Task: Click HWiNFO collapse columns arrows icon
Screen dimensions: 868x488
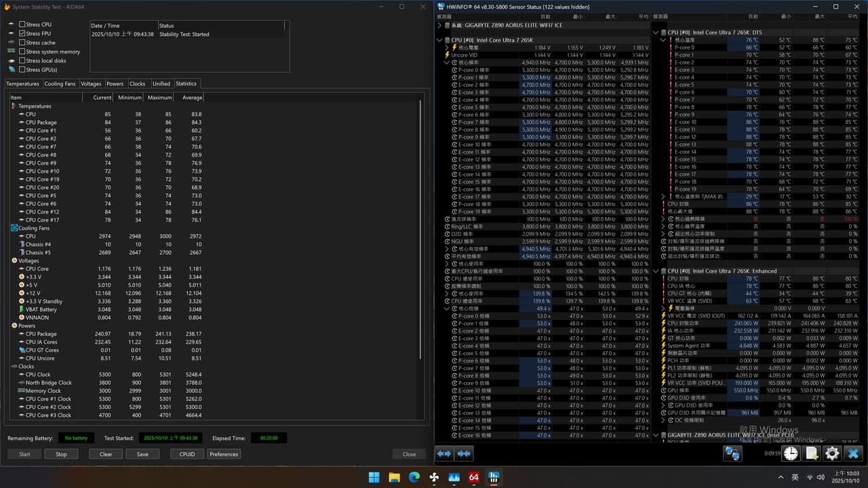Action: click(465, 453)
